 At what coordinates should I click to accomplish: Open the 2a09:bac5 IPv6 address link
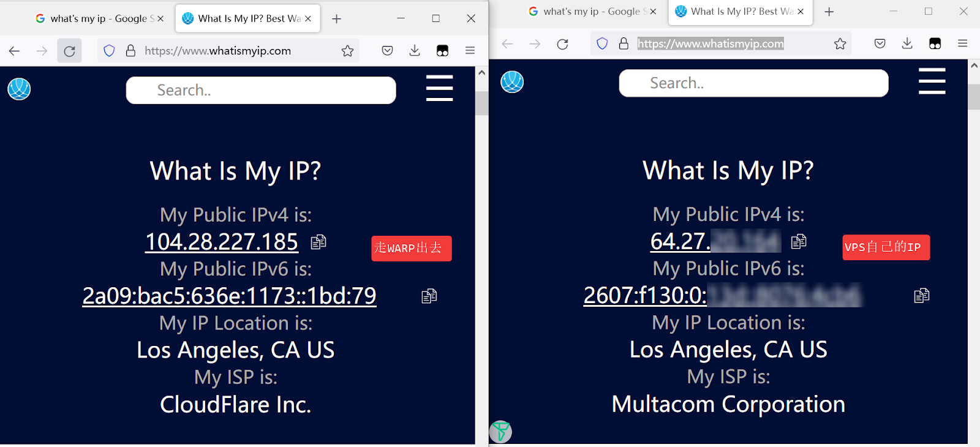(229, 296)
